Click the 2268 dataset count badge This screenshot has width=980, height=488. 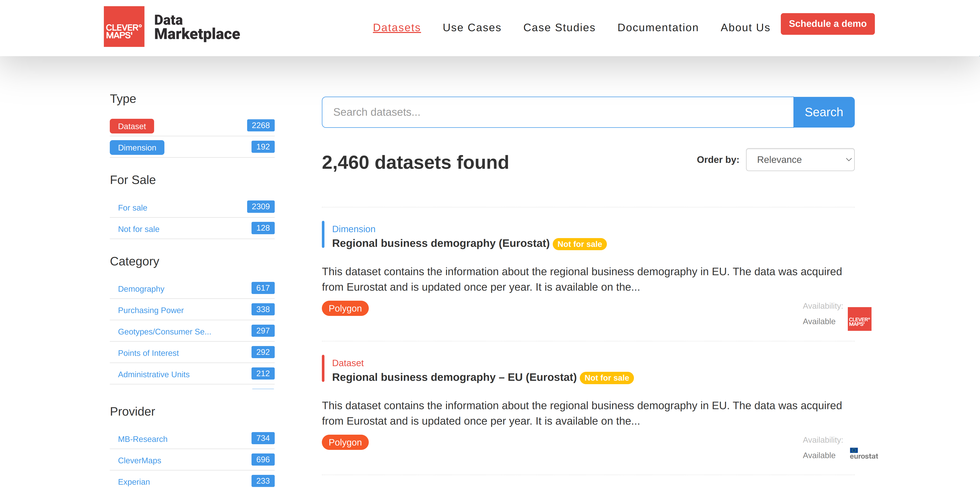(260, 125)
